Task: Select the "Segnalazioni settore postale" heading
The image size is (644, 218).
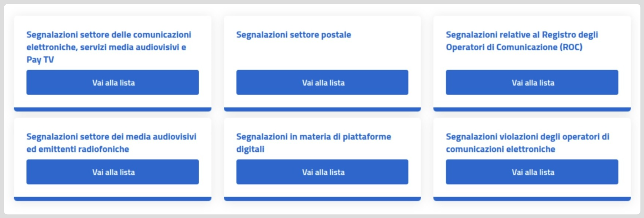Action: (x=294, y=35)
